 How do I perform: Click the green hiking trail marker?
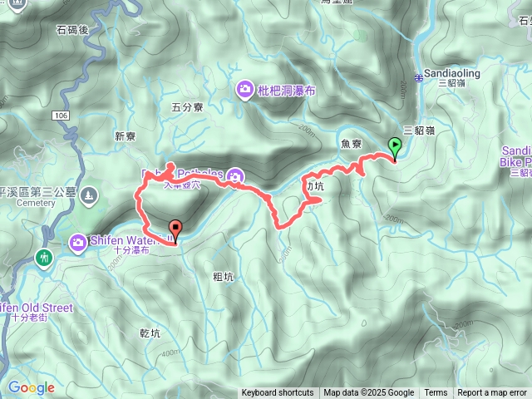pos(44,259)
